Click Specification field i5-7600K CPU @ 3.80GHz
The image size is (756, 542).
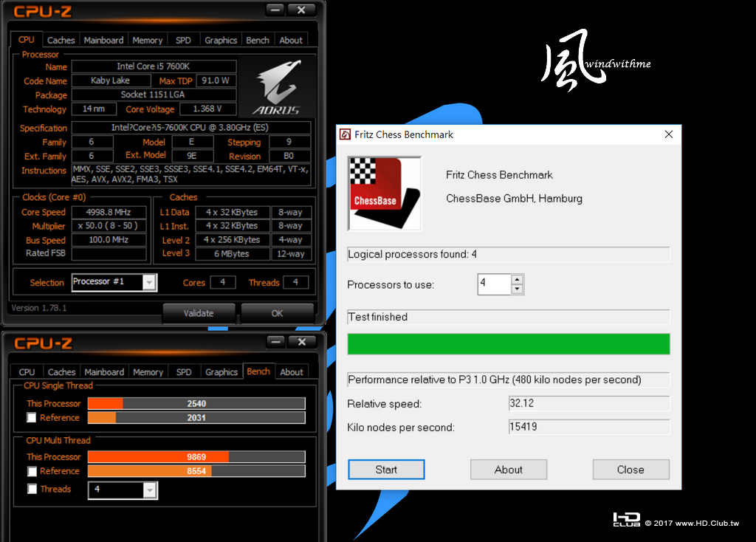[191, 127]
